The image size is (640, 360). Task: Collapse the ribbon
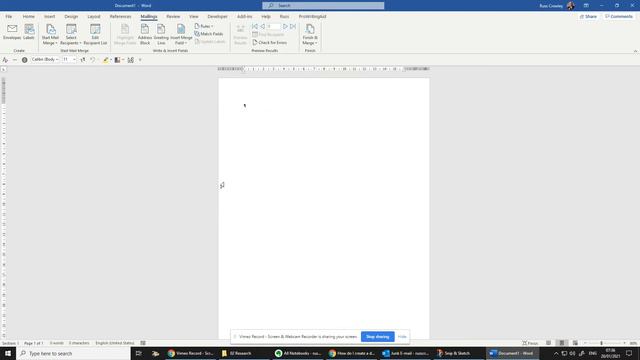pos(635,51)
